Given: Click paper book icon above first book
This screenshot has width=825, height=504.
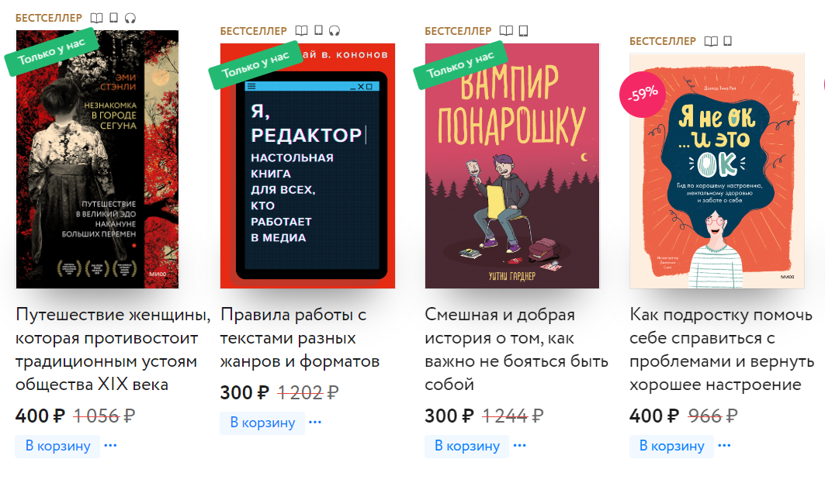Looking at the screenshot, I should tap(97, 18).
